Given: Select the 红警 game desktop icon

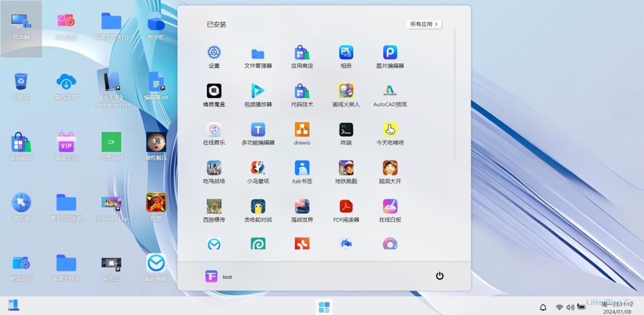Looking at the screenshot, I should click(156, 207).
